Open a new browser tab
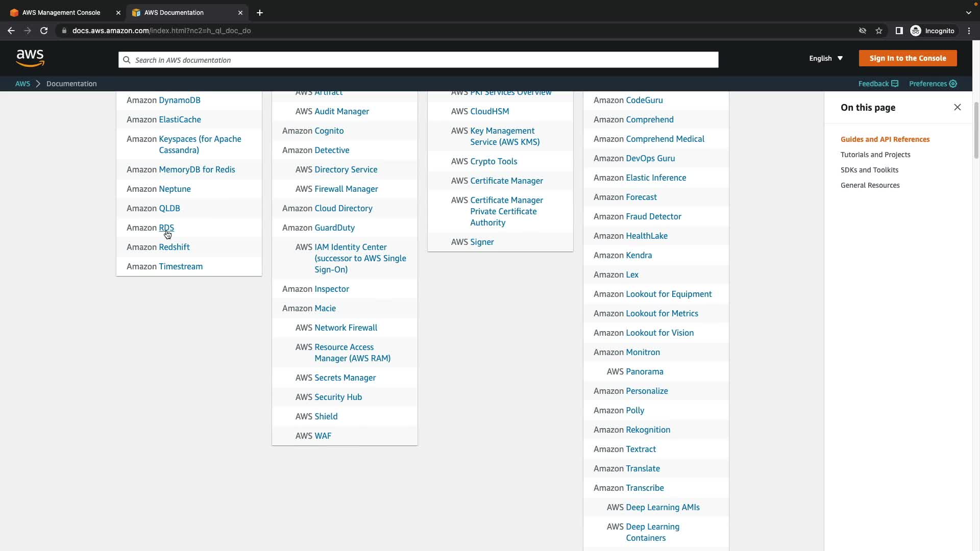980x551 pixels. point(260,13)
